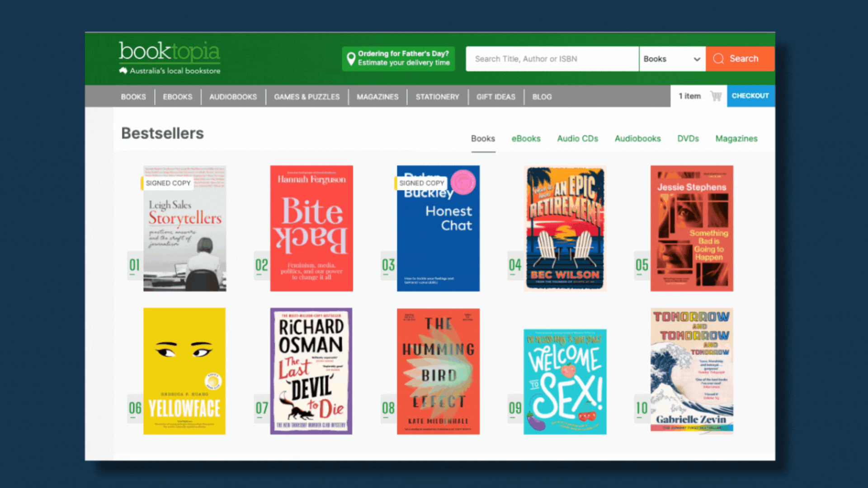Open the STATIONERY menu

[437, 97]
